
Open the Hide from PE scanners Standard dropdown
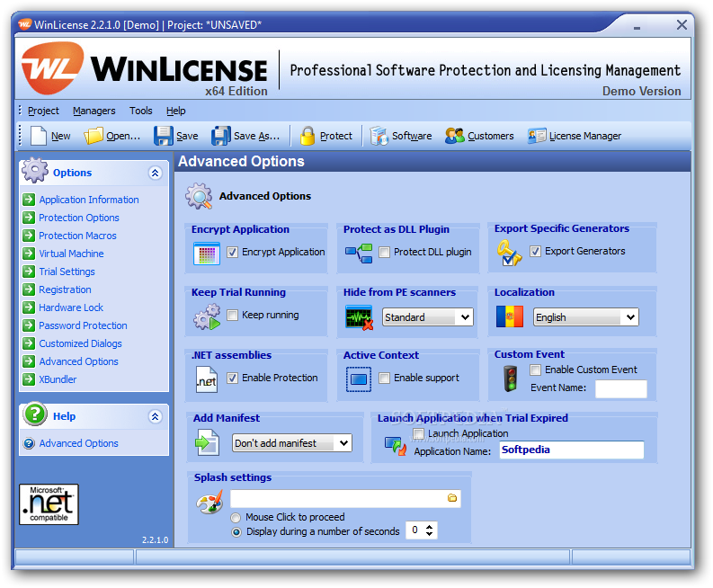point(427,317)
